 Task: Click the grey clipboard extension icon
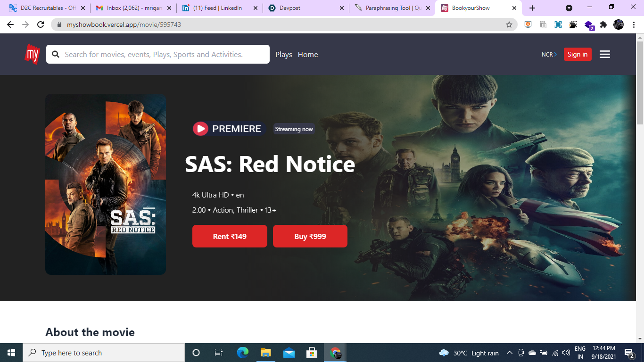[x=543, y=25]
